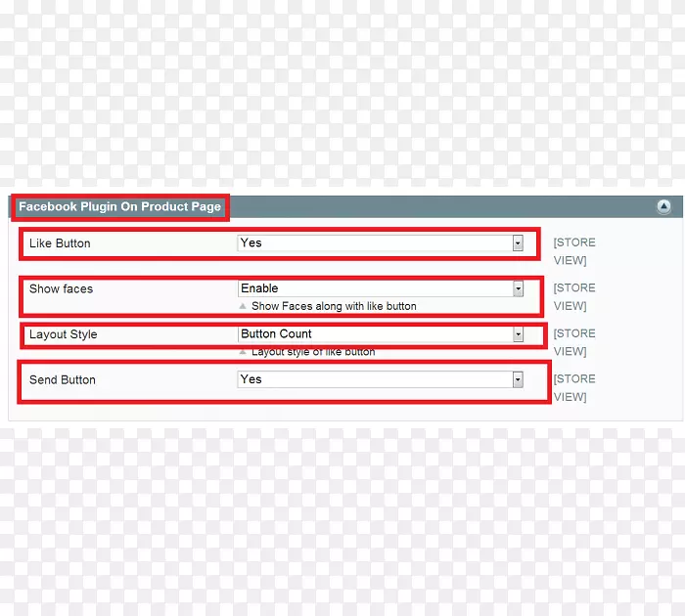The width and height of the screenshot is (685, 616).
Task: Click STORE VIEW text beside Show faces
Action: 574,297
